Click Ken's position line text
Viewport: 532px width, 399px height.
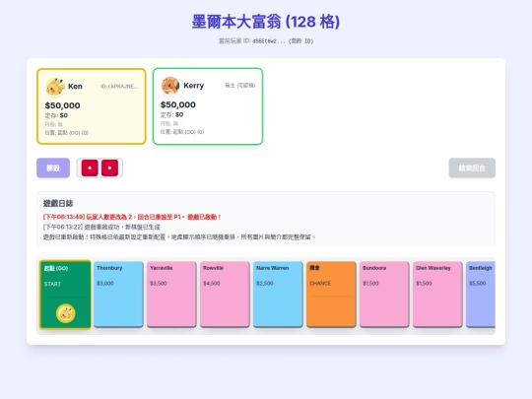[67, 133]
